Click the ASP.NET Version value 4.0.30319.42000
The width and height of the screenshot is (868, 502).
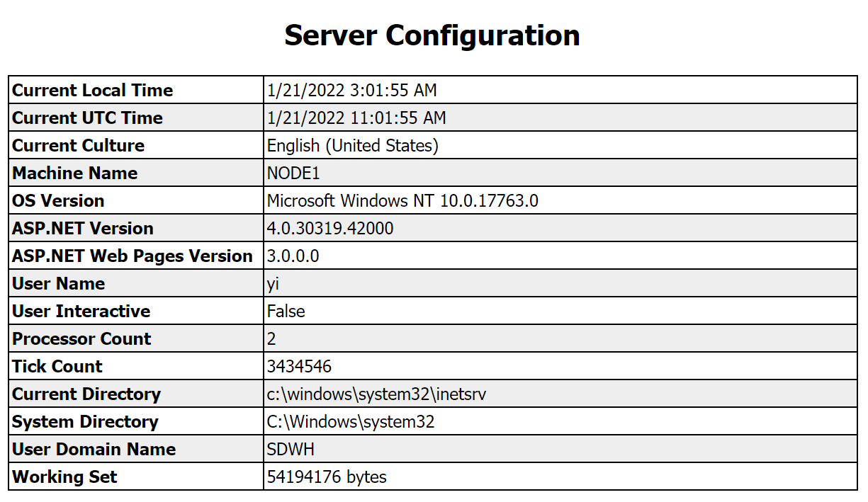pyautogui.click(x=330, y=229)
